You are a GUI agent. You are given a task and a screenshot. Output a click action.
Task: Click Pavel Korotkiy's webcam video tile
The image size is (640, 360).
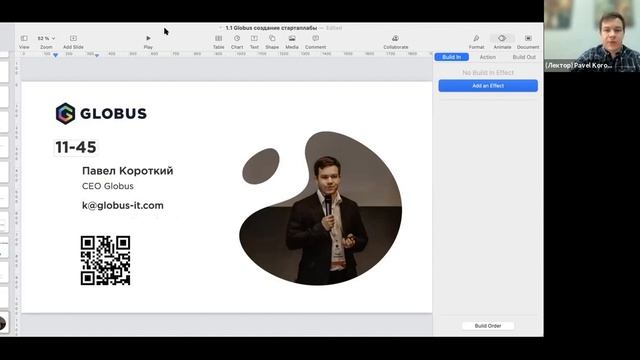592,36
